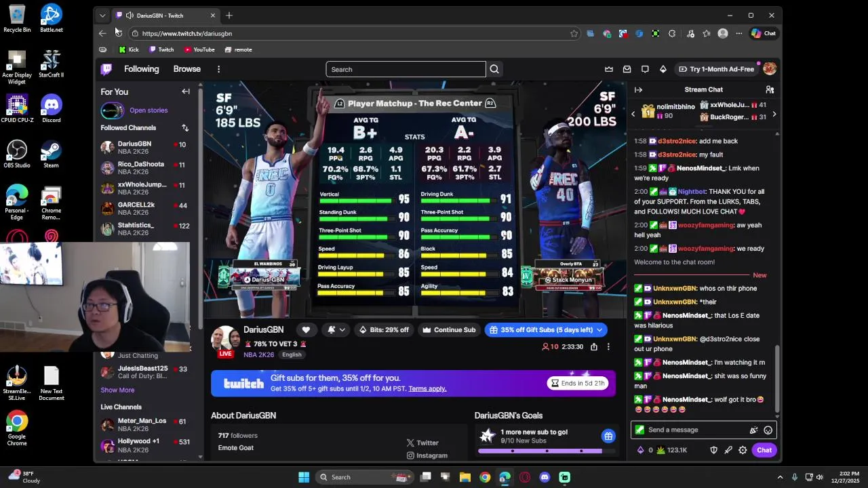Viewport: 868px width, 488px height.
Task: Click the heart unfollow button
Action: coord(306,330)
